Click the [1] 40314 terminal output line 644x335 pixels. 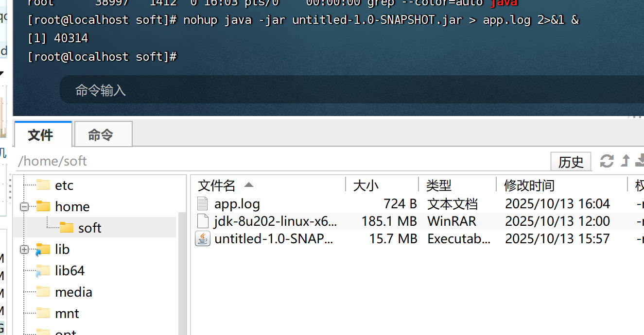click(x=58, y=38)
